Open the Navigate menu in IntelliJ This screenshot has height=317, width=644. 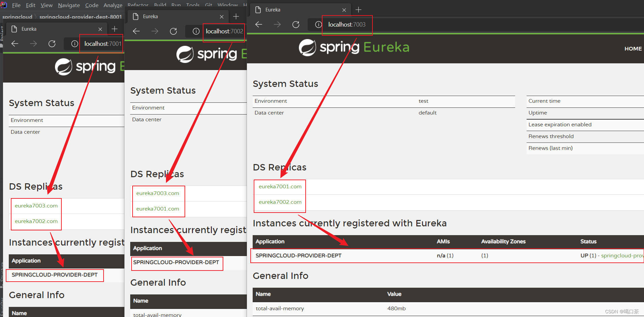69,5
